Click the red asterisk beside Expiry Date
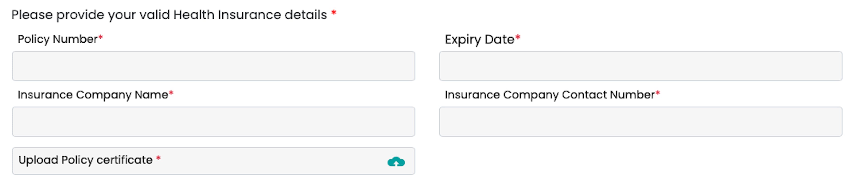The height and width of the screenshot is (194, 868). pyautogui.click(x=518, y=38)
